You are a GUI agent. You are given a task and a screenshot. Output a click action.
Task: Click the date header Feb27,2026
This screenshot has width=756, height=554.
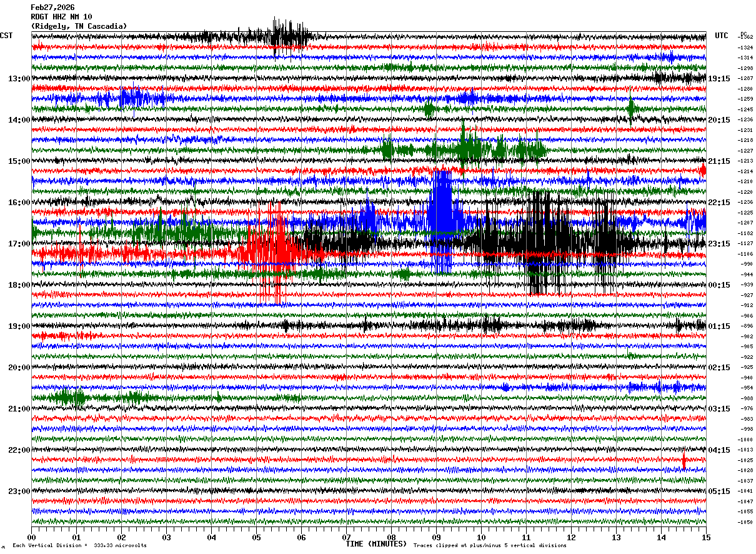(x=52, y=8)
